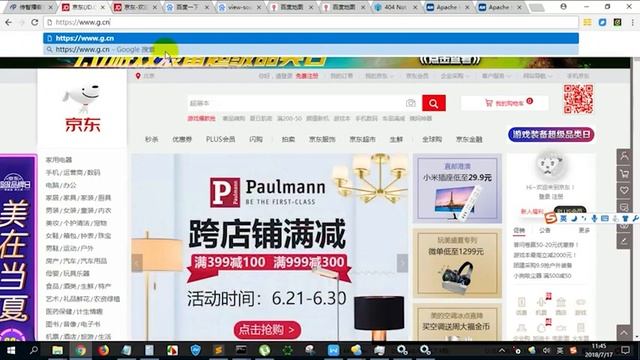The width and height of the screenshot is (640, 360).
Task: Click the 全球购 navigation link
Action: [432, 140]
